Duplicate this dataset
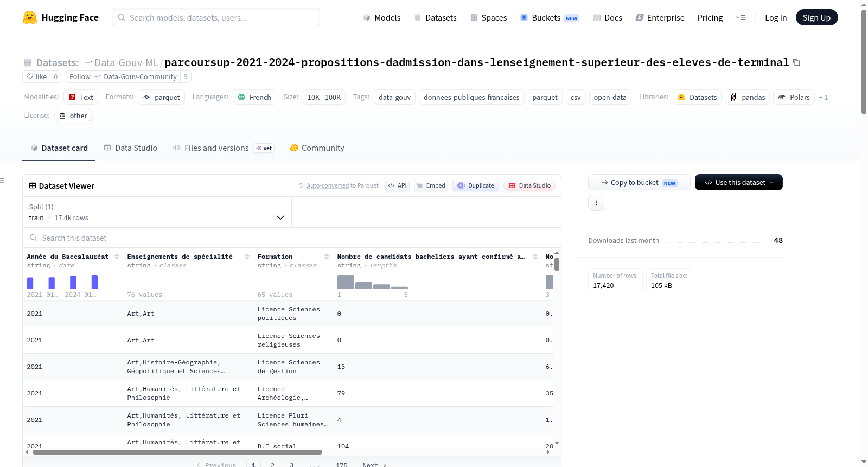 [476, 185]
